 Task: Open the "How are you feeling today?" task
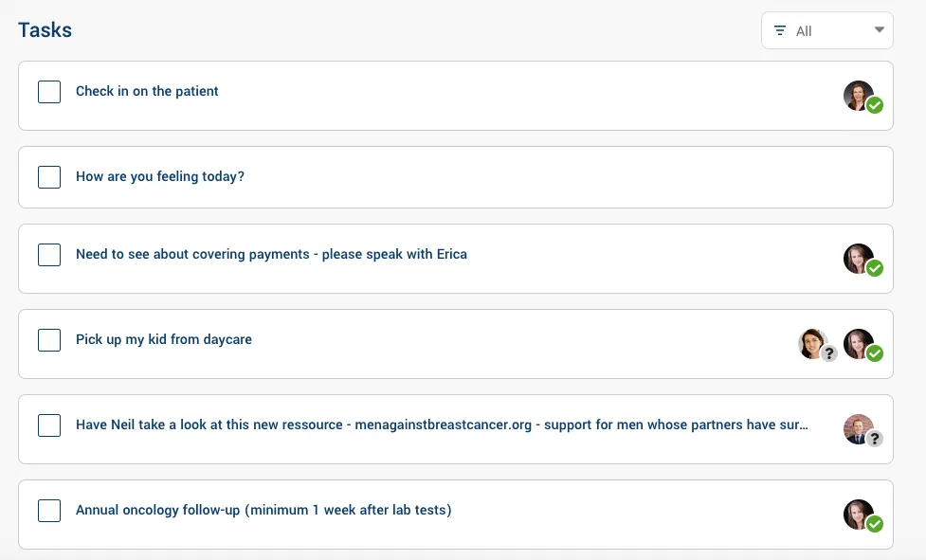point(159,176)
